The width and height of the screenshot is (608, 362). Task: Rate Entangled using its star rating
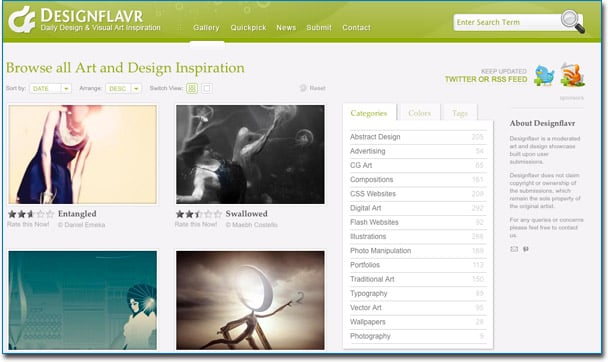coord(31,214)
